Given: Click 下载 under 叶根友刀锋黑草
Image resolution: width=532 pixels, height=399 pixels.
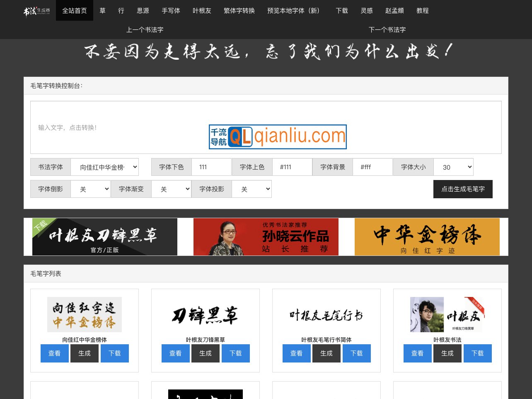Looking at the screenshot, I should [235, 353].
